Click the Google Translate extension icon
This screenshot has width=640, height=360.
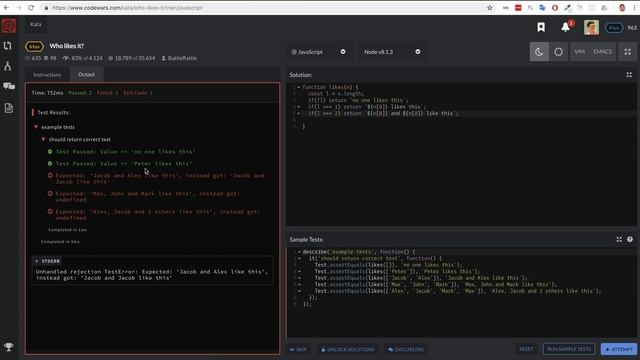542,8
